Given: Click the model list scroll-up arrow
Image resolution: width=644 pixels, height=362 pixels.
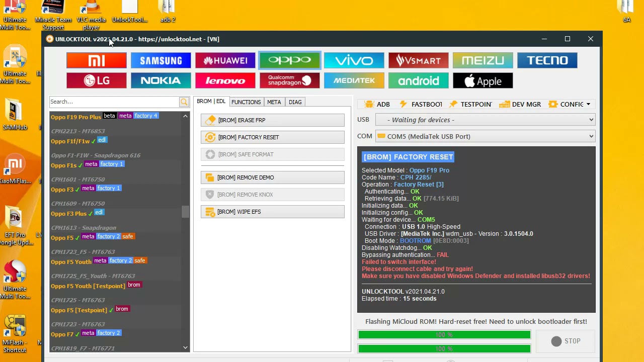Looking at the screenshot, I should pyautogui.click(x=185, y=116).
